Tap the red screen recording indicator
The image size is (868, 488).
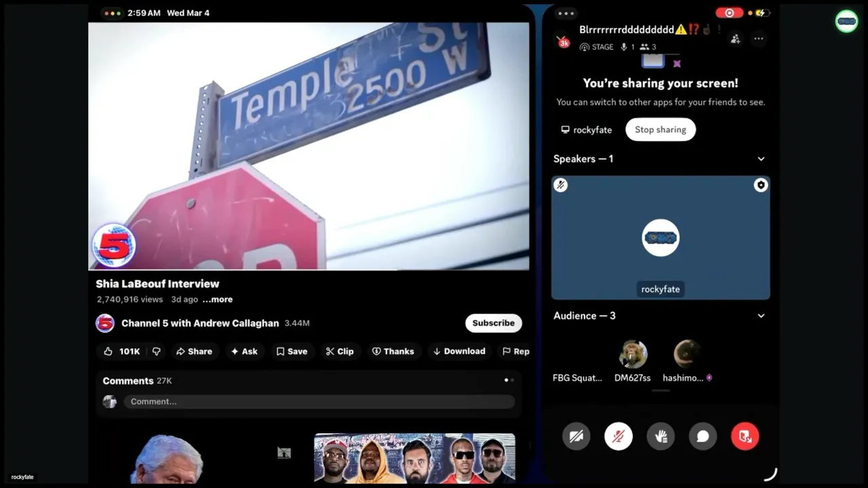[729, 13]
